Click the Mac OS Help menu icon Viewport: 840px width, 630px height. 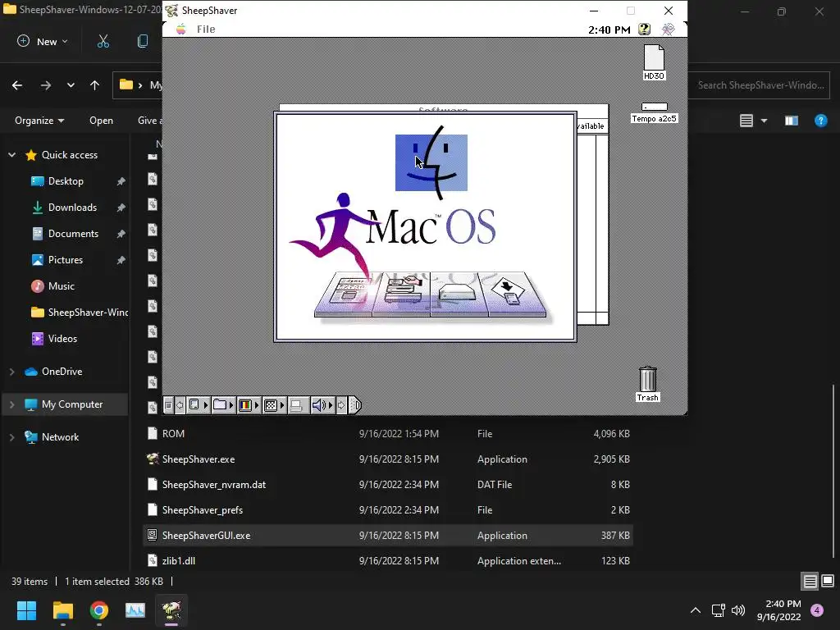coord(645,30)
